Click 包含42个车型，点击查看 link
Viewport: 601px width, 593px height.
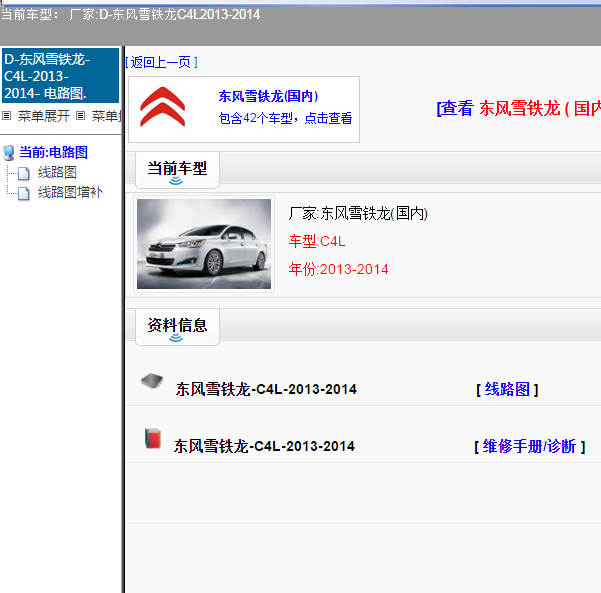(x=285, y=118)
